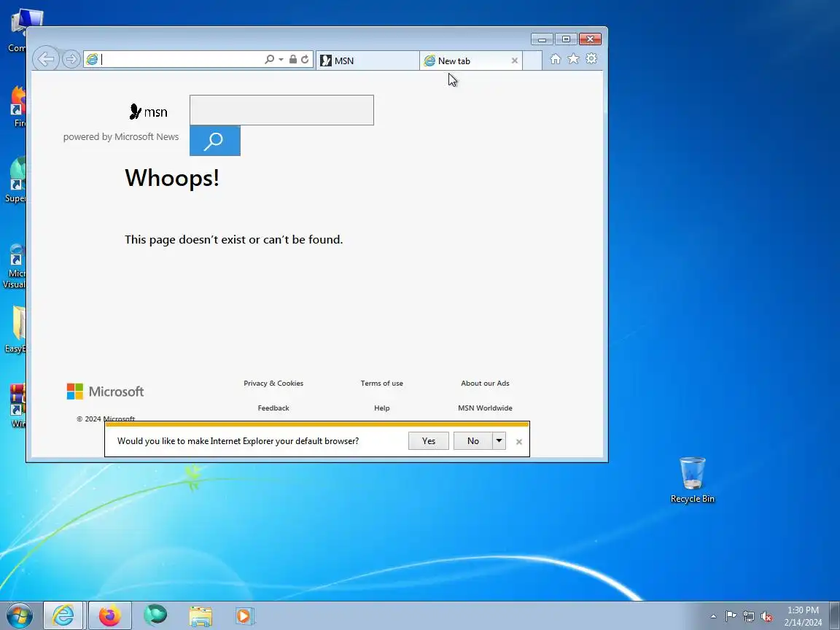This screenshot has width=840, height=630.
Task: Open the Tools gear menu
Action: coord(591,59)
